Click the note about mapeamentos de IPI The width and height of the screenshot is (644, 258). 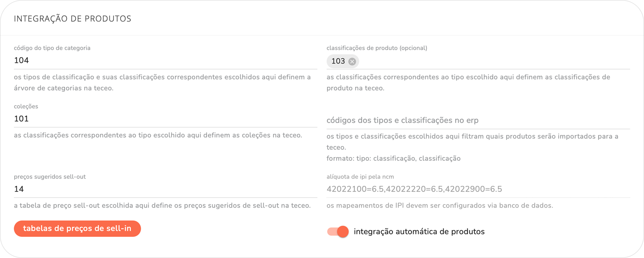coord(440,205)
